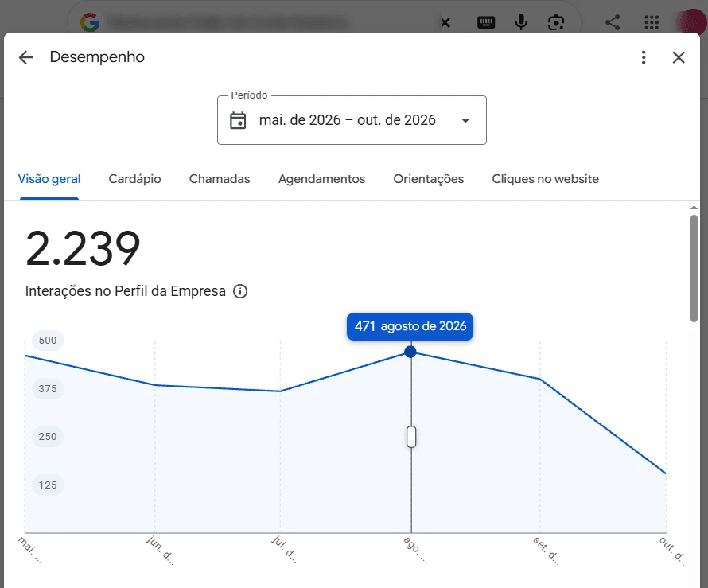Click the 125 y-axis label
Viewport: 708px width, 588px height.
tap(48, 485)
